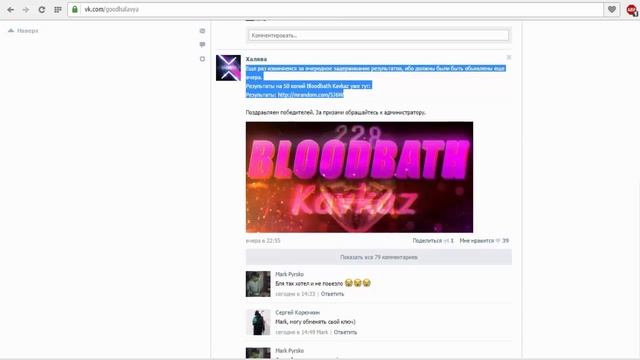The width and height of the screenshot is (640, 360).
Task: Open the red Adblock extension icon
Action: point(631,10)
